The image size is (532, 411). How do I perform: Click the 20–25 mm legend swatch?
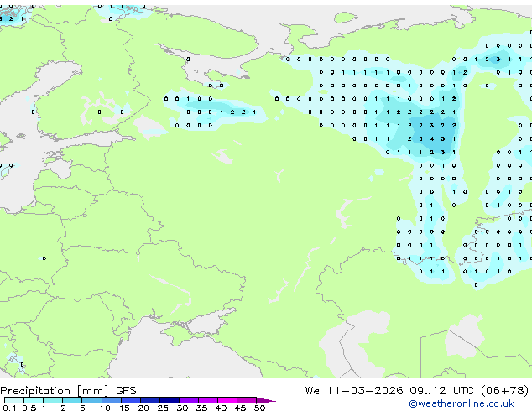pos(149,400)
